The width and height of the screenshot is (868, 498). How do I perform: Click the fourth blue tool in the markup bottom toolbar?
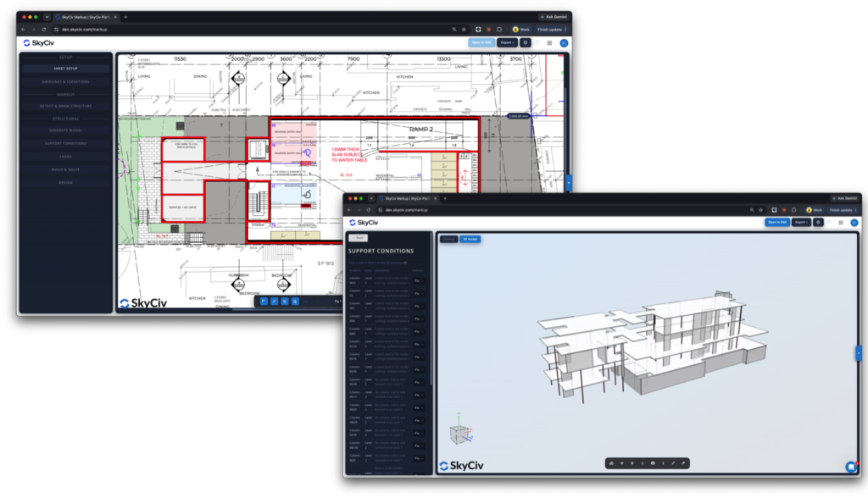[295, 301]
